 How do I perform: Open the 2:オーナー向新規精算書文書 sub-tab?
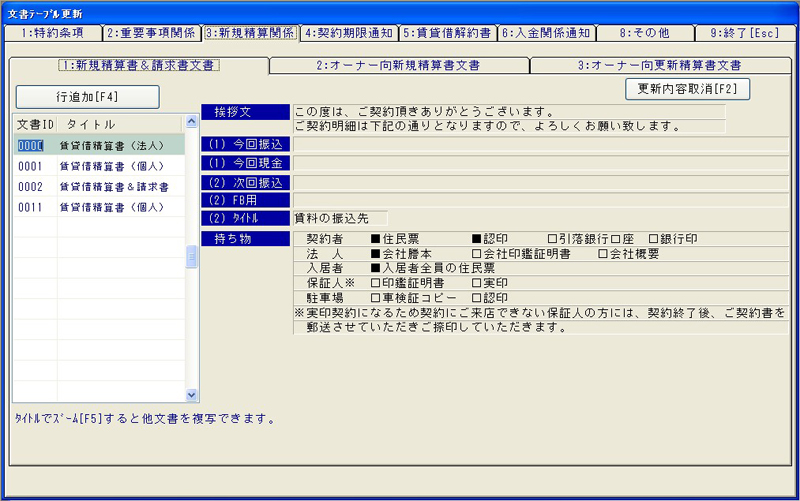pyautogui.click(x=398, y=66)
